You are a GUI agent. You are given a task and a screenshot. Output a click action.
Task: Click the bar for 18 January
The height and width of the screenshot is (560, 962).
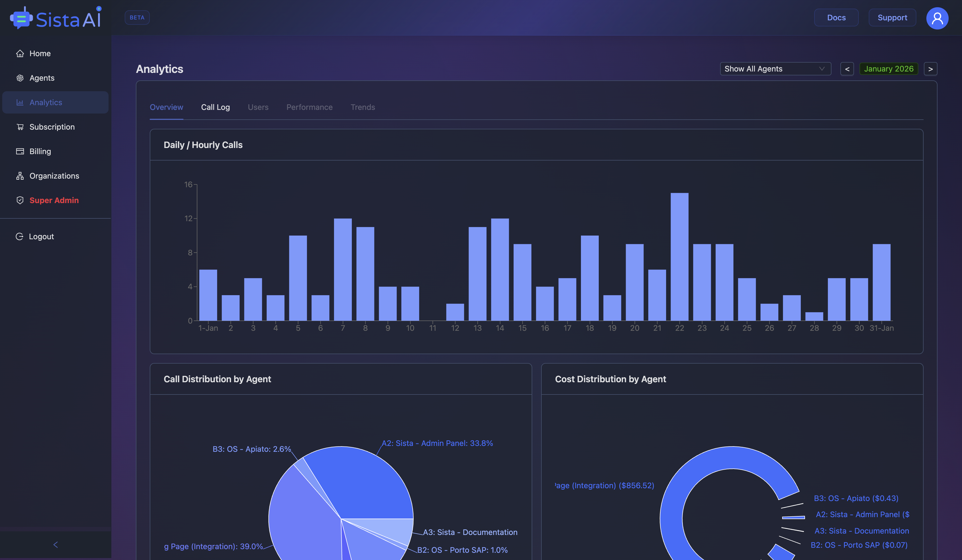pos(589,278)
